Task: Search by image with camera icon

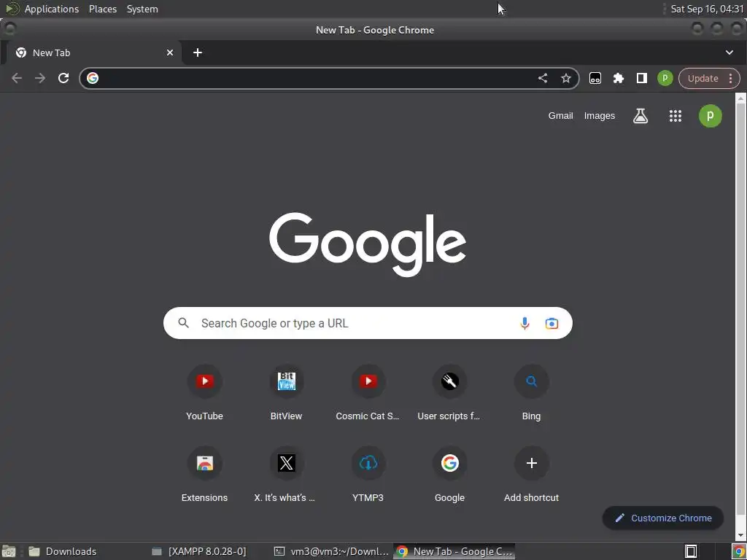Action: [x=551, y=323]
